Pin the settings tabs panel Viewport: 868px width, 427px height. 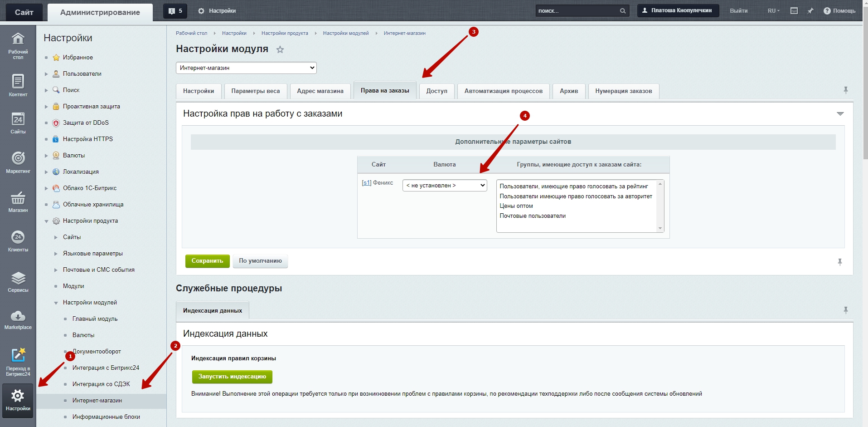846,90
